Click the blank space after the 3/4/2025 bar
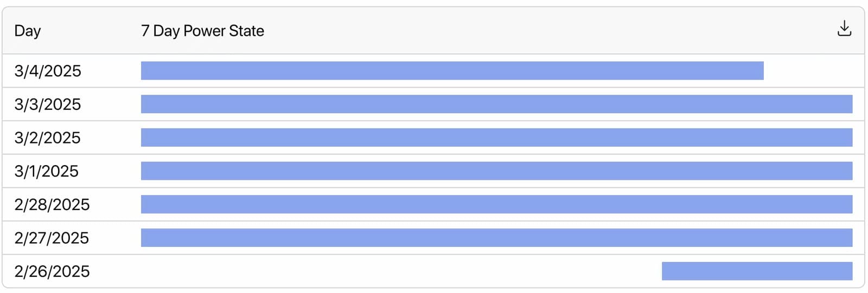The width and height of the screenshot is (868, 293). click(x=808, y=71)
